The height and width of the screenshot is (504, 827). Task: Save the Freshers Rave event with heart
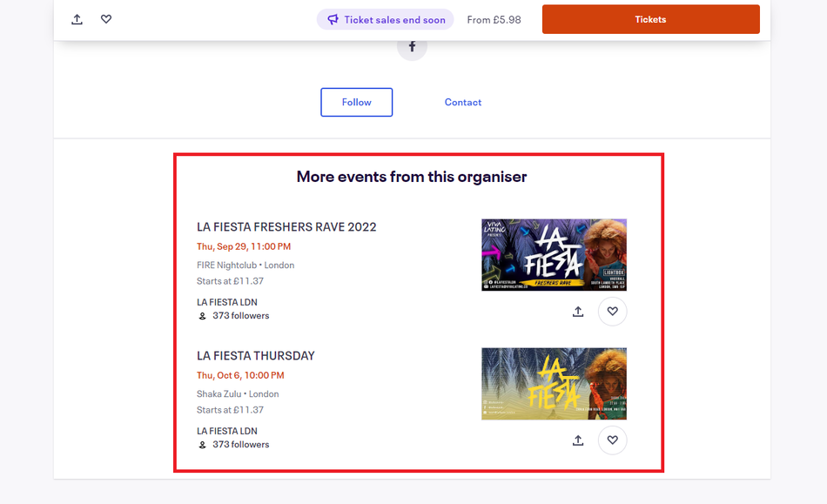(613, 312)
